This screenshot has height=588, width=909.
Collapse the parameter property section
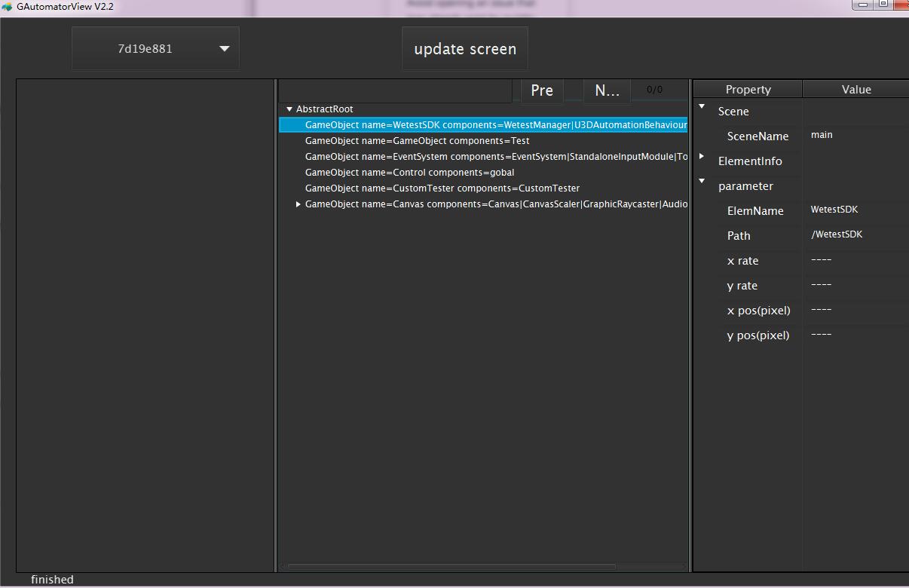click(x=701, y=181)
